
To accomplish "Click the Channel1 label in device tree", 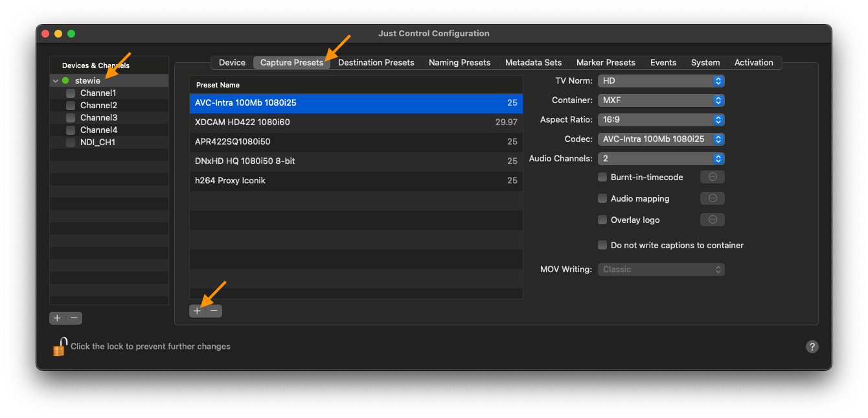I will [98, 93].
